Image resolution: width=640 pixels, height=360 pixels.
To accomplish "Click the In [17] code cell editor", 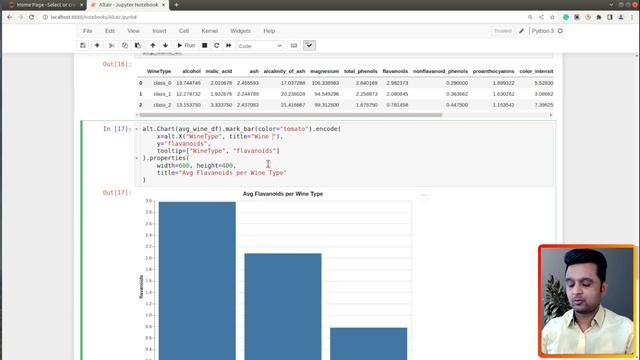I will click(344, 154).
